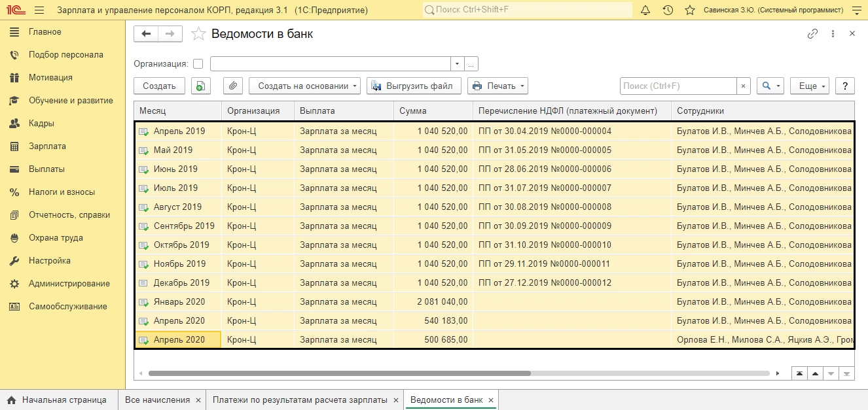Click the Создать button

point(159,86)
